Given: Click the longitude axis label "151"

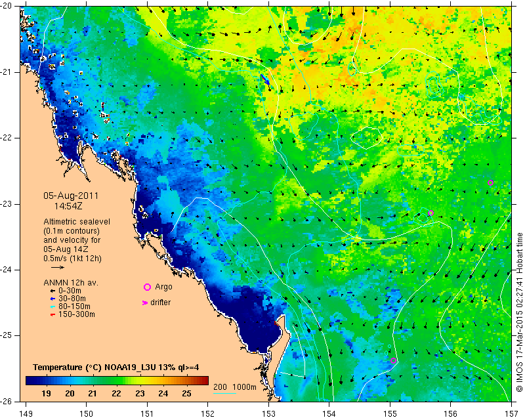Looking at the screenshot, I should click(147, 414).
